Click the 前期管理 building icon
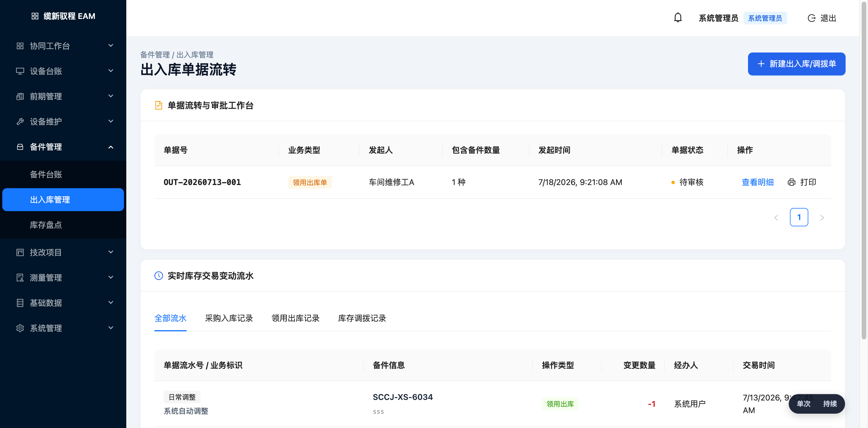 point(20,96)
